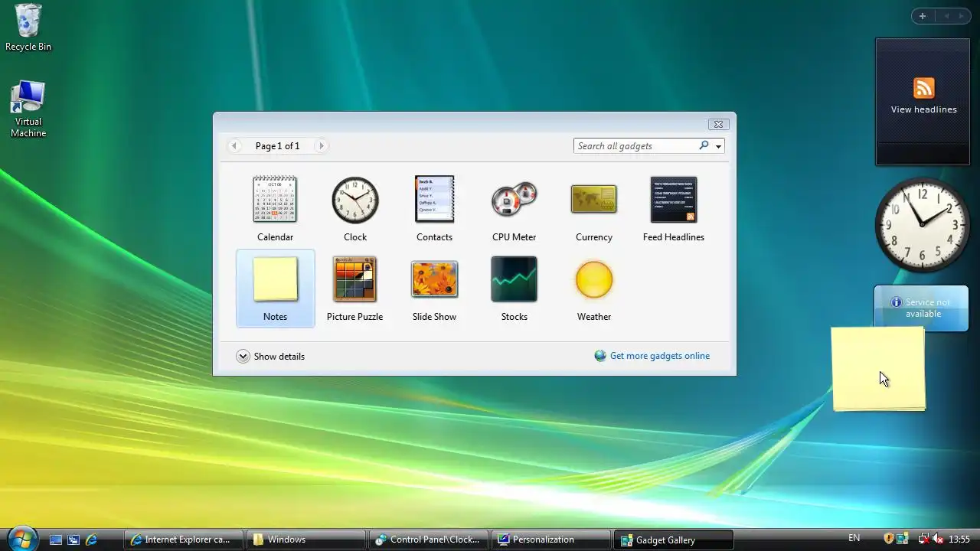Click the Page 1 of 1 label
Screen dimensions: 980x551
pos(277,145)
